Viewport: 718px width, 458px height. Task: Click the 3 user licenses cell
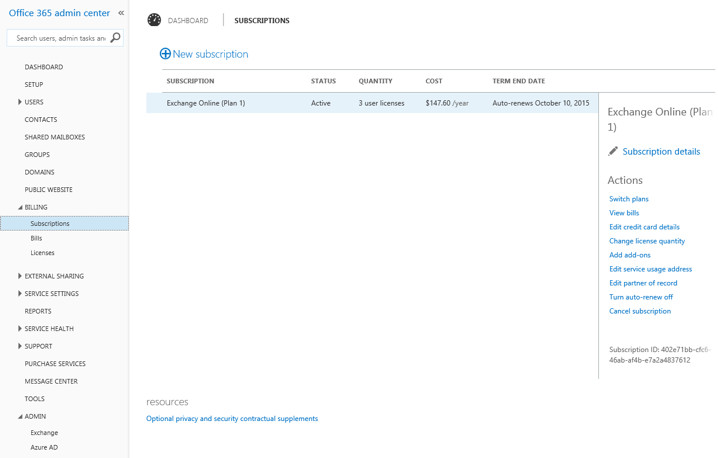381,103
